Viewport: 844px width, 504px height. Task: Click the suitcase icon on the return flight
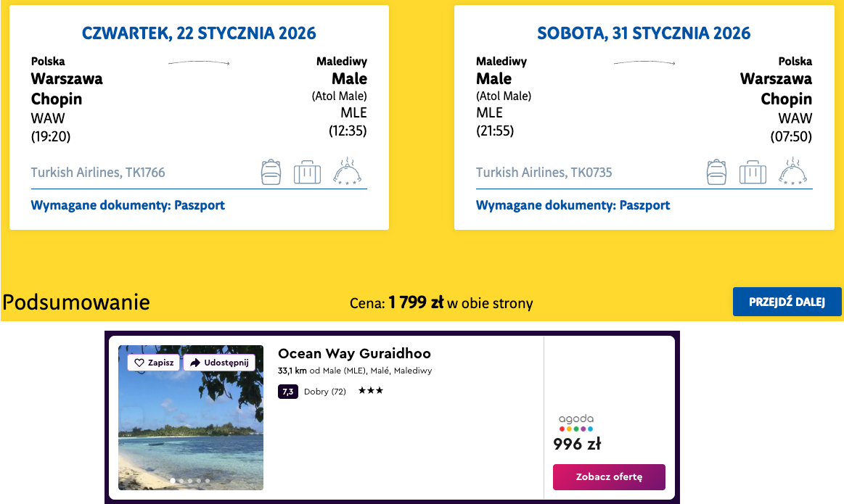click(x=753, y=173)
